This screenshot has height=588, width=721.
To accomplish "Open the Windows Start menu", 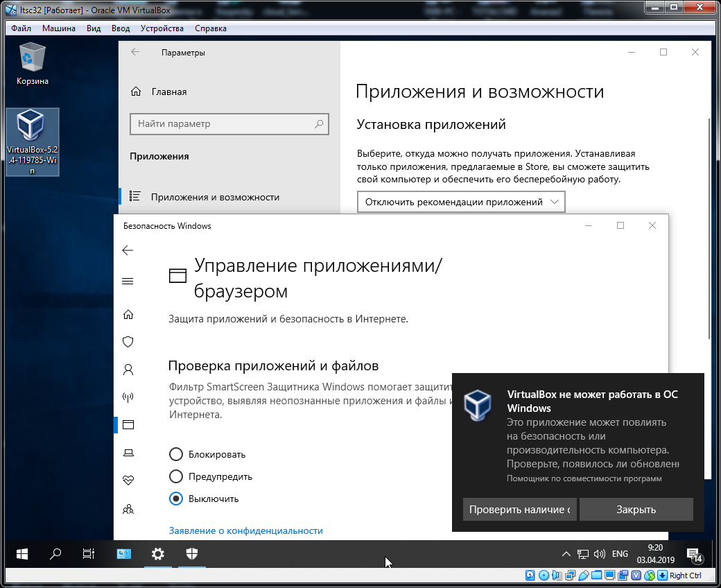I will [x=22, y=554].
